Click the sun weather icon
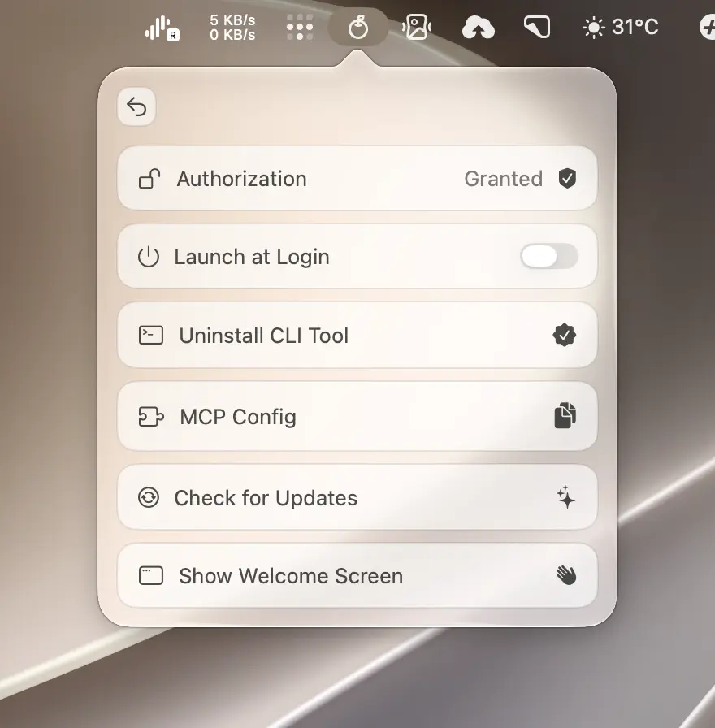Viewport: 715px width, 728px height. coord(594,28)
